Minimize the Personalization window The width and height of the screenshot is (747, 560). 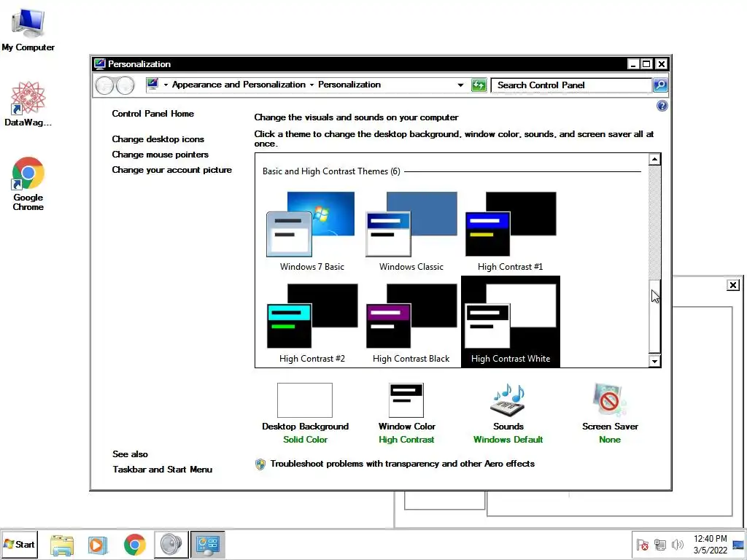(633, 64)
